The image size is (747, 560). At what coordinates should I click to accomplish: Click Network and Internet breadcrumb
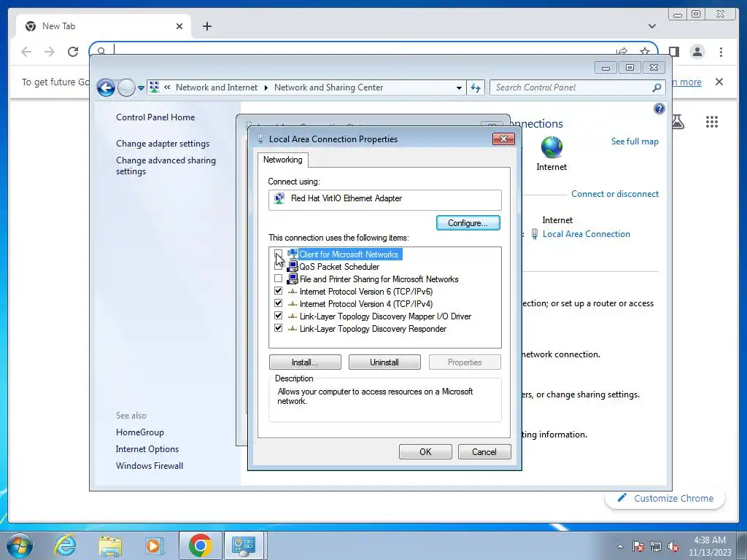[216, 87]
